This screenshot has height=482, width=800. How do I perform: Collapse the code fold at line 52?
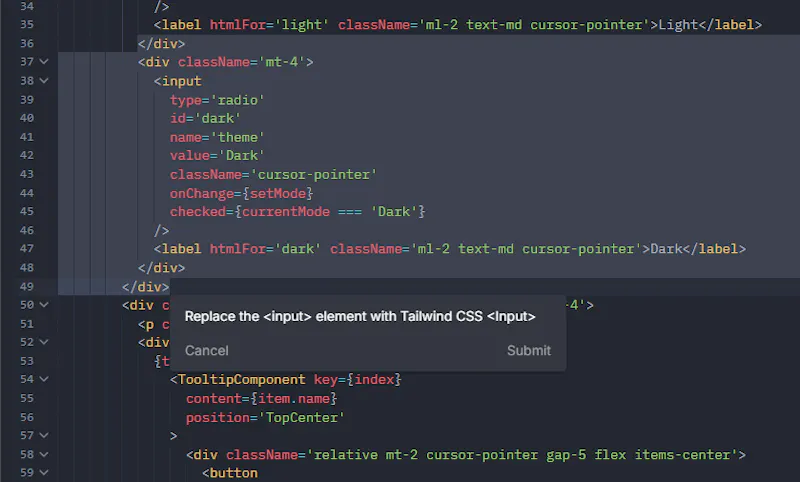[x=44, y=342]
